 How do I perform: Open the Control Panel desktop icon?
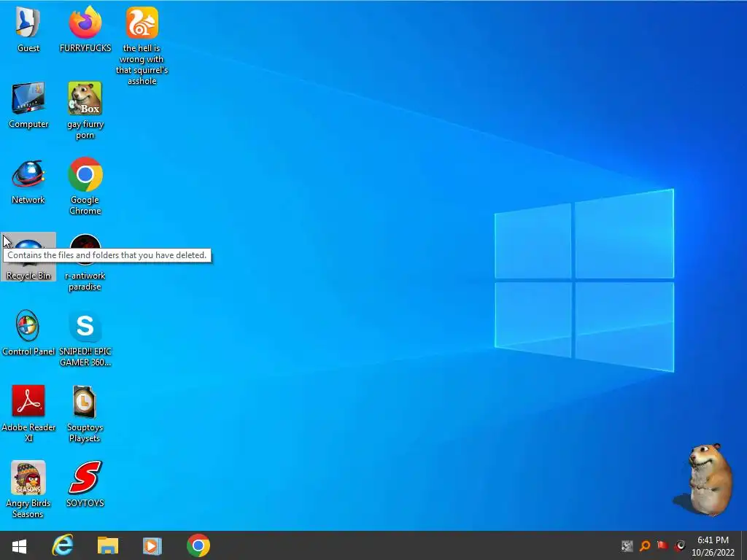pyautogui.click(x=27, y=326)
